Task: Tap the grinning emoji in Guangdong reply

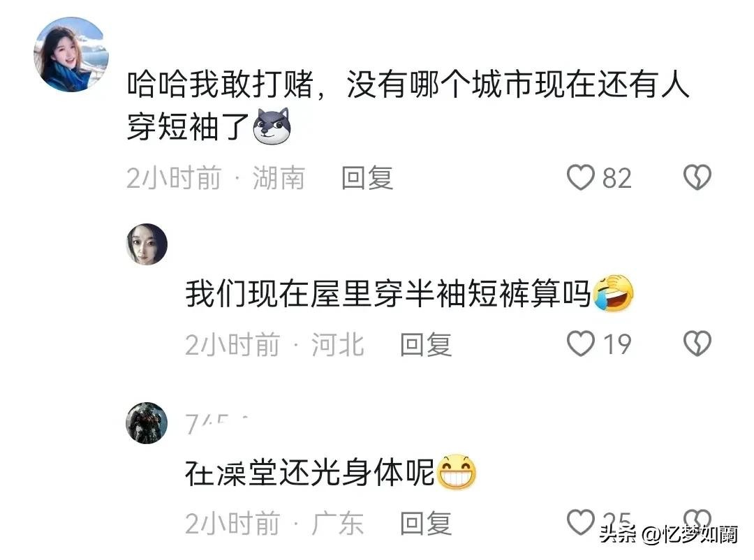Action: pos(456,471)
